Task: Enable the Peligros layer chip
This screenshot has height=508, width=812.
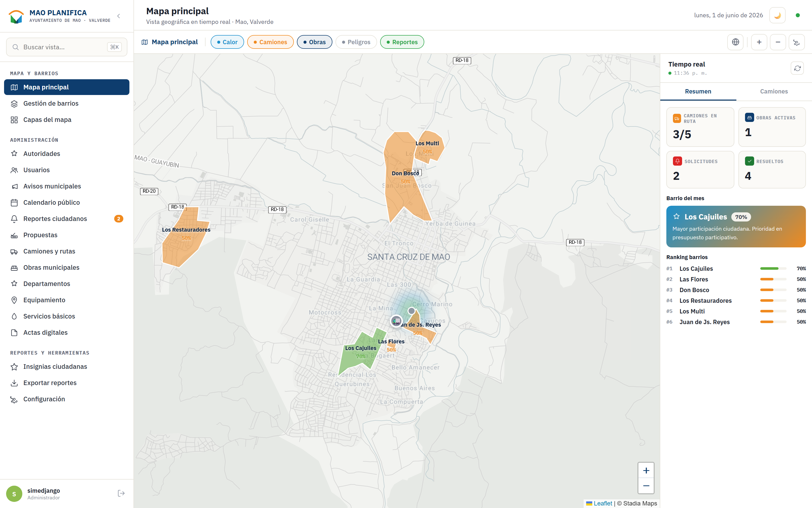Action: (356, 42)
